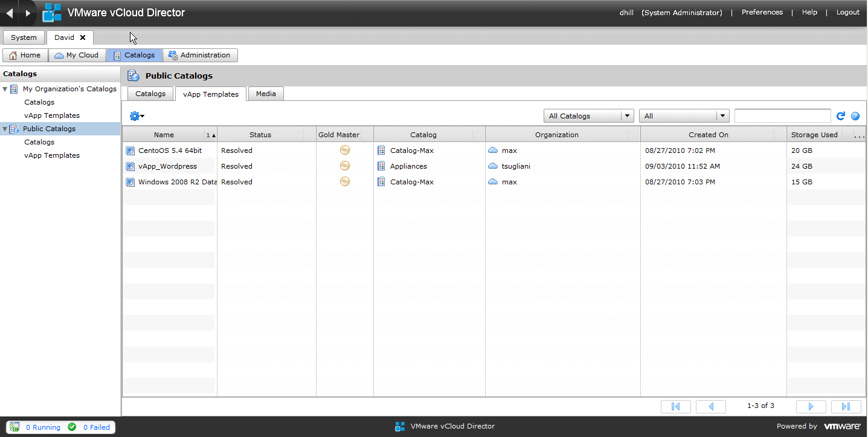Go to the Home section

coord(25,55)
